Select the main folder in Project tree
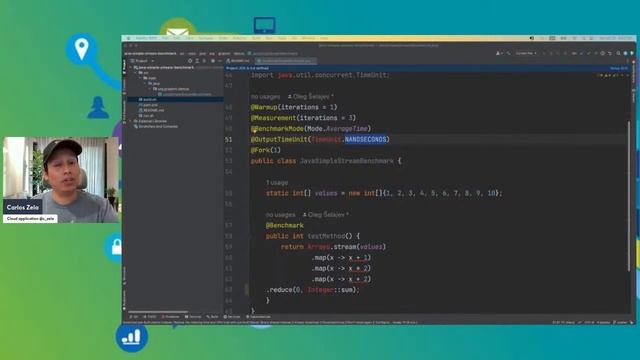640x360 pixels. click(x=150, y=78)
